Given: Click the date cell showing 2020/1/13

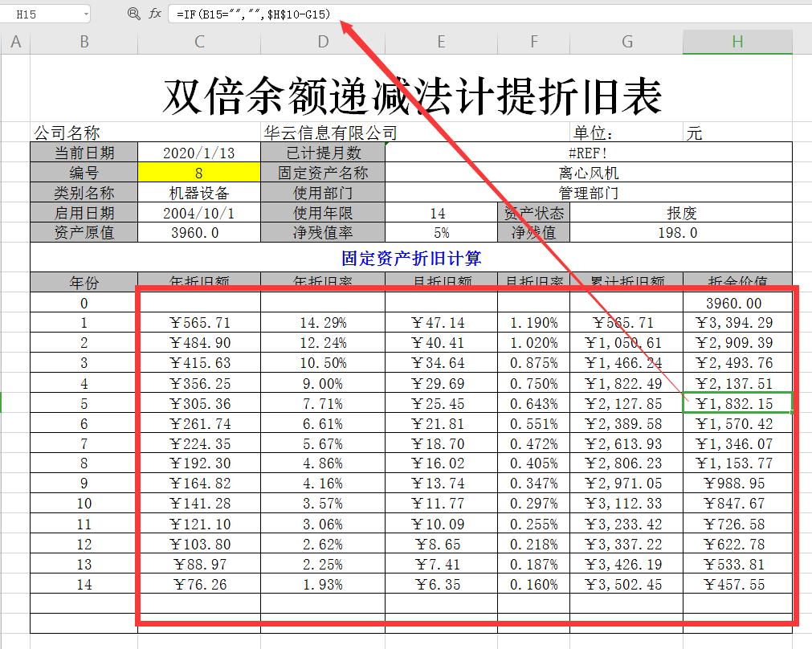Looking at the screenshot, I should click(198, 153).
